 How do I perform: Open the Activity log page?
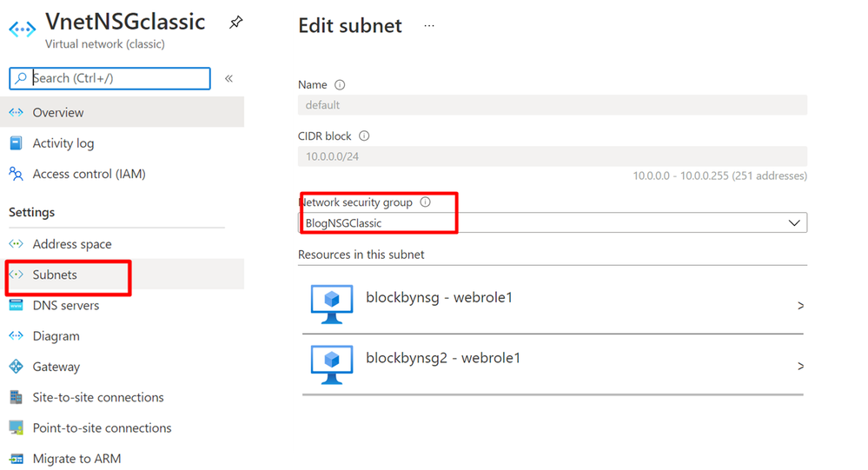63,143
